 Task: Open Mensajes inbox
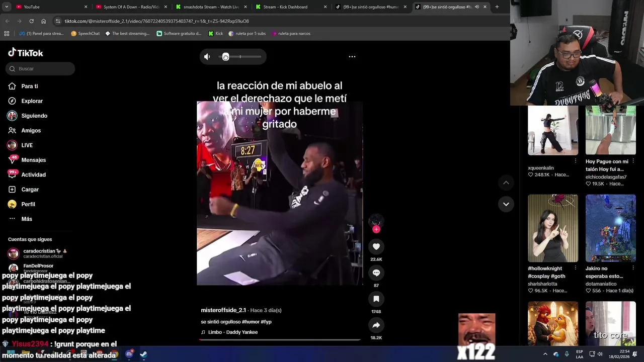pos(27,160)
